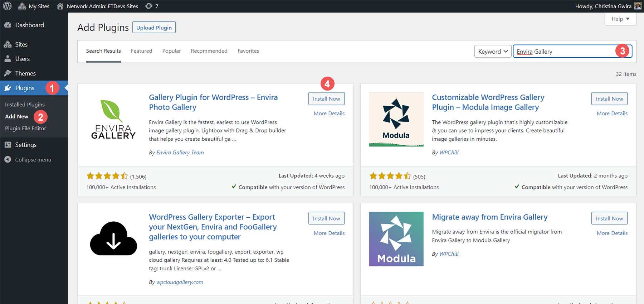This screenshot has height=304, width=644.
Task: Click the Dashboard gauge icon
Action: [8, 25]
